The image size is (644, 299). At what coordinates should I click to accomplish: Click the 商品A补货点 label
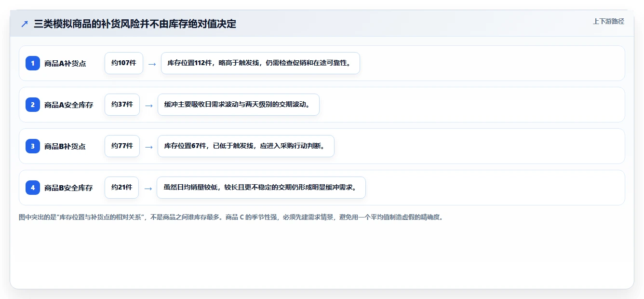(65, 63)
